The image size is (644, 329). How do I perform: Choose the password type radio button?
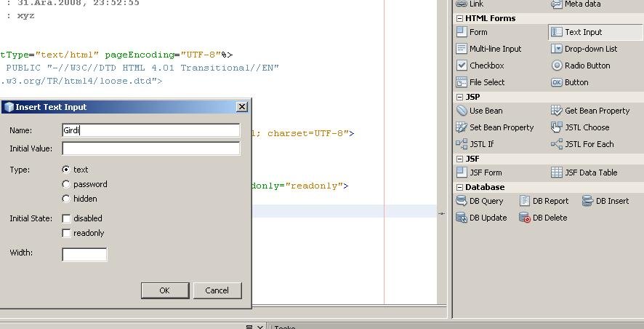[65, 184]
